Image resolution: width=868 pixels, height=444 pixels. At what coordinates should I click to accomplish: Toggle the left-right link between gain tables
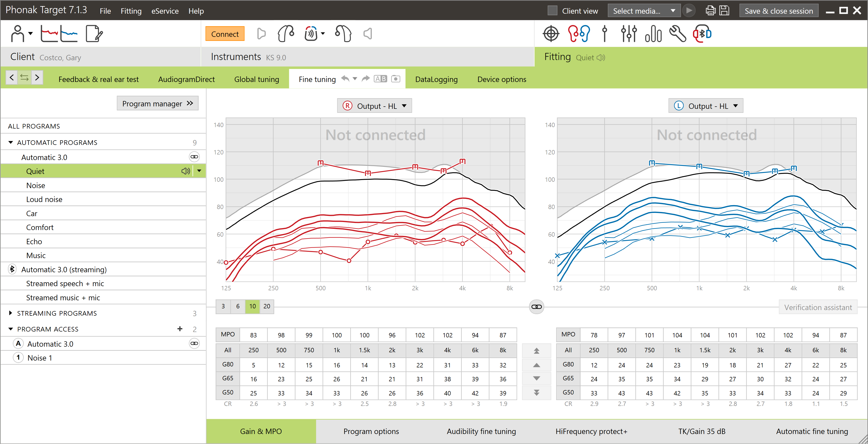[536, 307]
